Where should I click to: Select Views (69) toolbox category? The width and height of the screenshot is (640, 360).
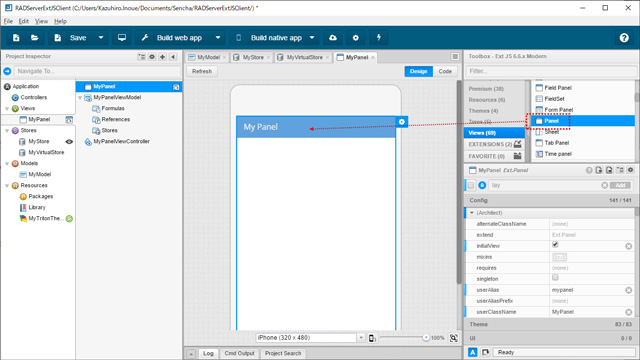(x=494, y=133)
